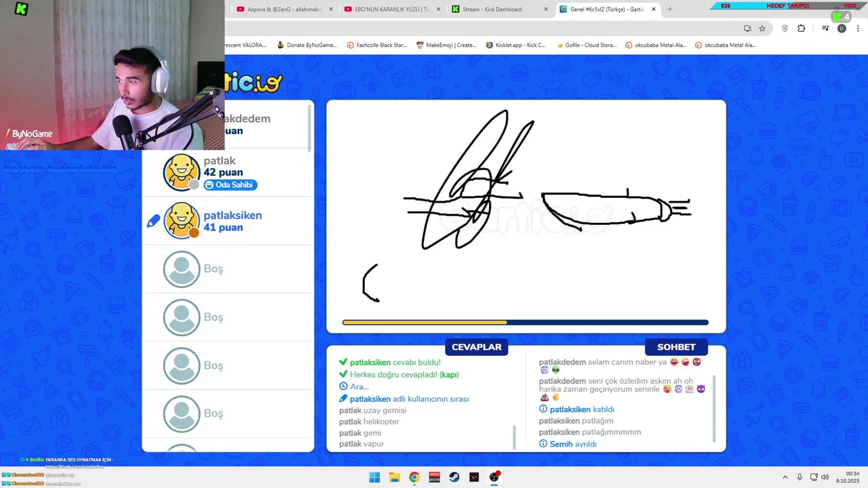This screenshot has width=868, height=488.
Task: Open Steam from the taskbar
Action: click(454, 477)
